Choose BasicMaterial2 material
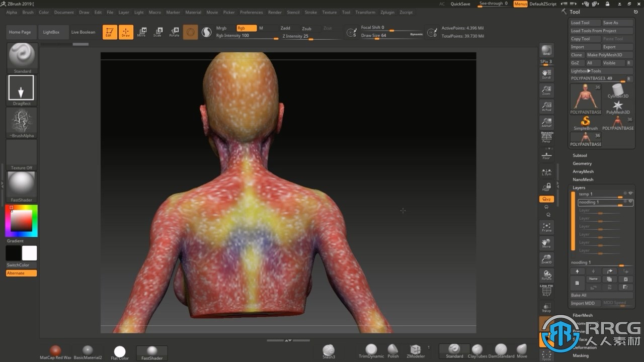The image size is (644, 362). point(88,352)
